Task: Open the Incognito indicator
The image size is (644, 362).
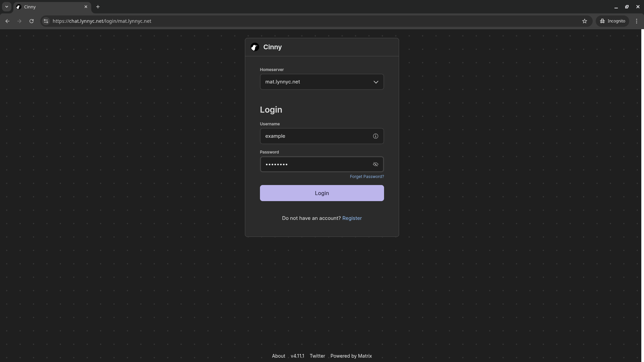Action: pyautogui.click(x=612, y=21)
